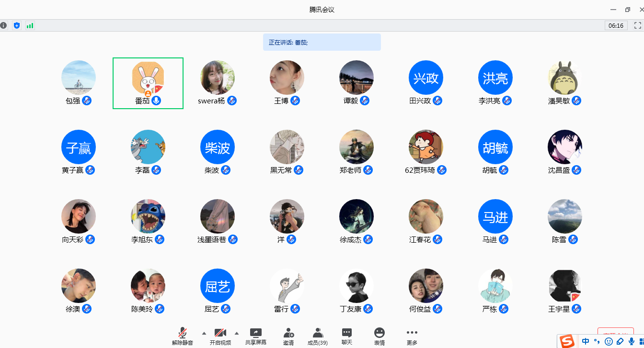Click 李旭东's Stitch avatar
The image size is (644, 348).
tap(148, 216)
